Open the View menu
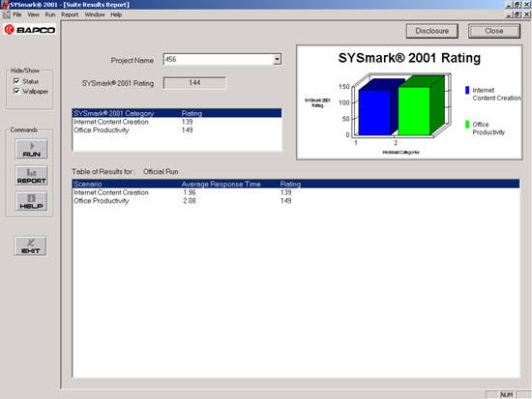532x399 pixels. pyautogui.click(x=33, y=14)
